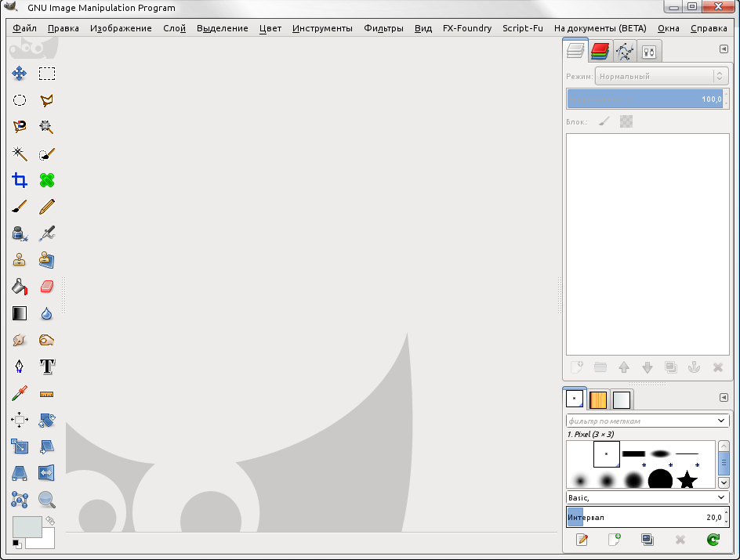This screenshot has width=740, height=560.
Task: Select the Text tool
Action: click(x=47, y=367)
